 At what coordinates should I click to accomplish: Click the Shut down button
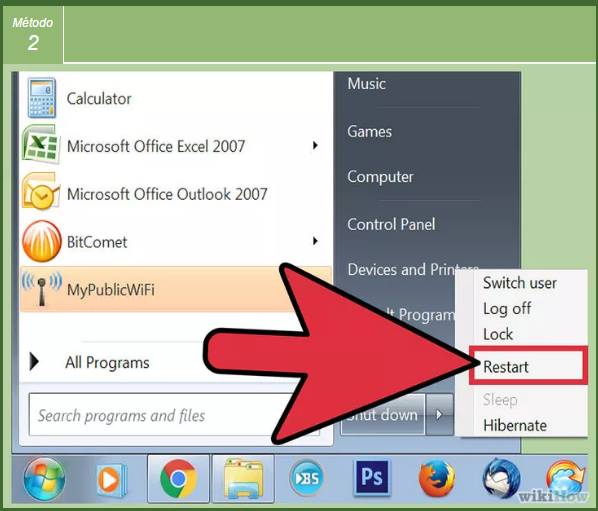[x=383, y=415]
